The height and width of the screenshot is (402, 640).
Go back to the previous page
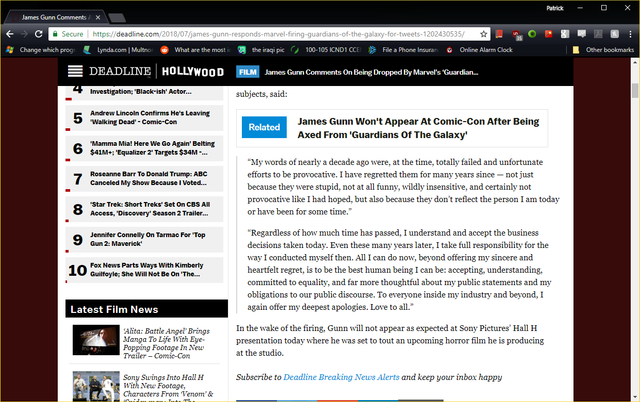coord(10,34)
